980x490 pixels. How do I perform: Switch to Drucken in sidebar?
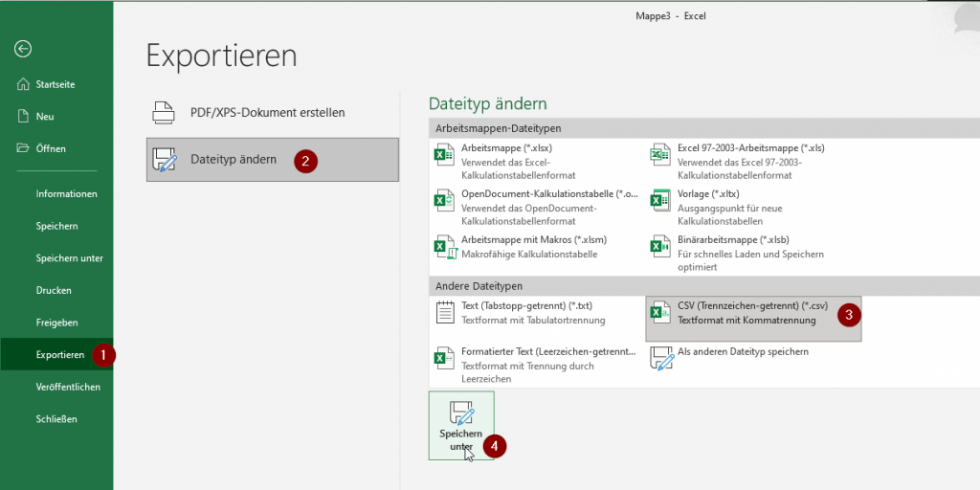[x=54, y=290]
